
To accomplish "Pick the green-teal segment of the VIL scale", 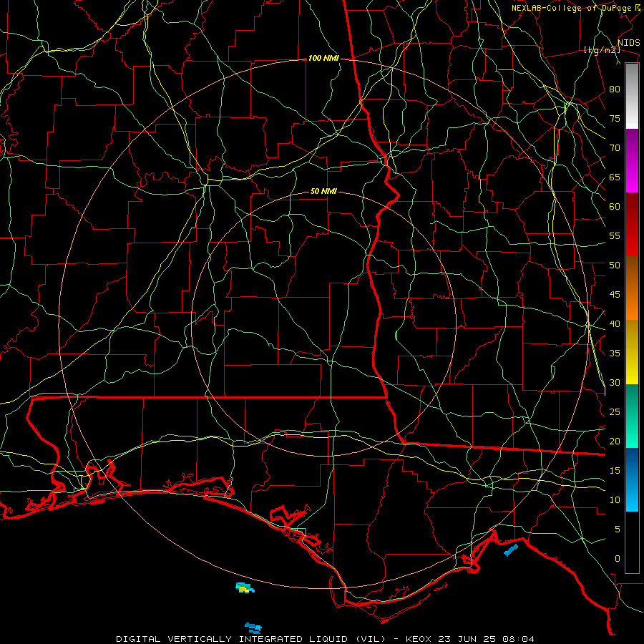I will (632, 416).
